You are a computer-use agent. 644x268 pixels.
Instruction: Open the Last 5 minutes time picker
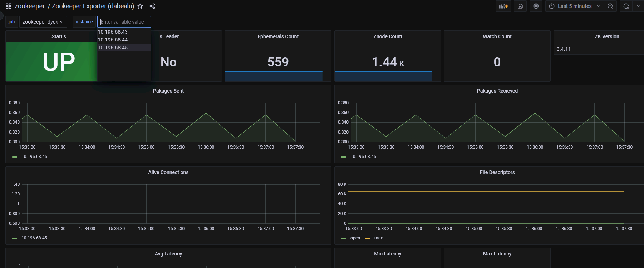[574, 6]
